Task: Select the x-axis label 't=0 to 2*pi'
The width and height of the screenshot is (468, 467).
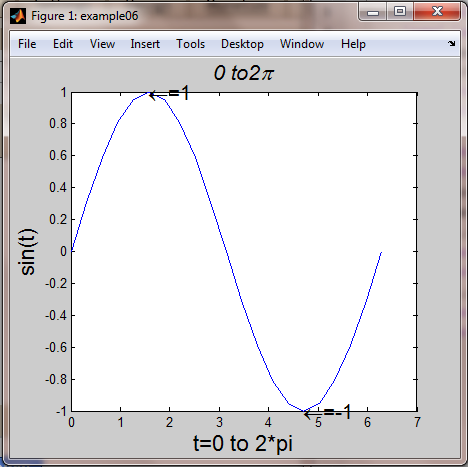Action: (x=243, y=444)
